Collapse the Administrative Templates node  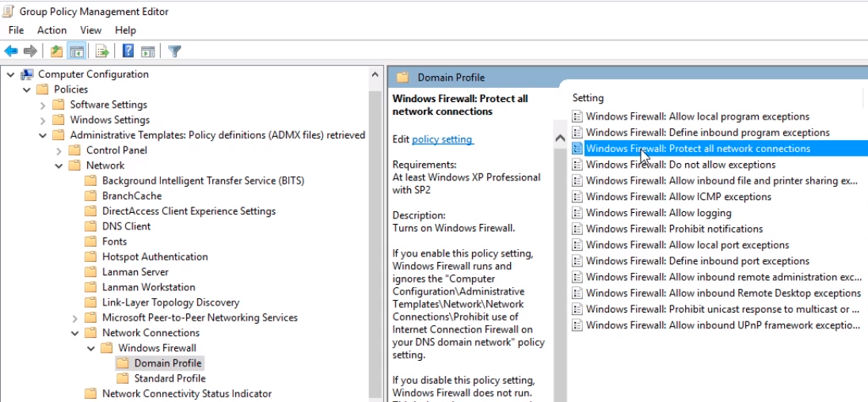point(43,135)
